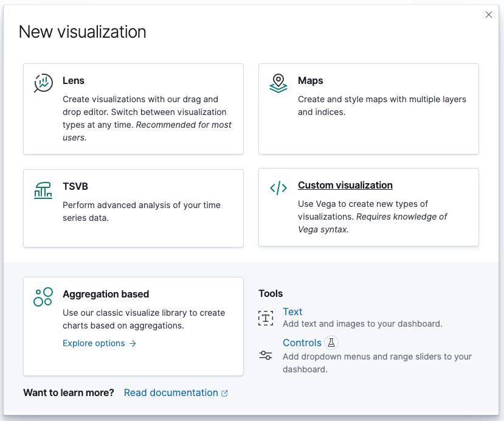The height and width of the screenshot is (421, 504).
Task: Click the Text tool icon
Action: click(x=266, y=318)
